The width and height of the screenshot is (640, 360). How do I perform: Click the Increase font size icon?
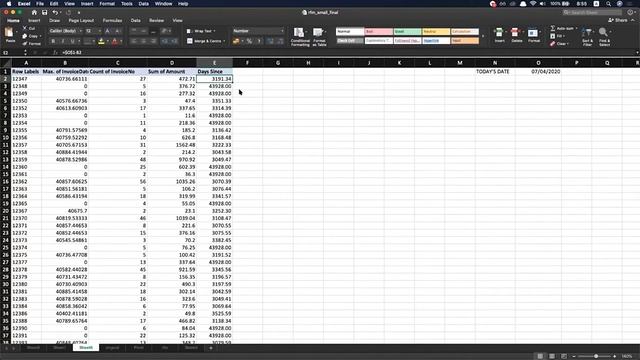point(107,31)
